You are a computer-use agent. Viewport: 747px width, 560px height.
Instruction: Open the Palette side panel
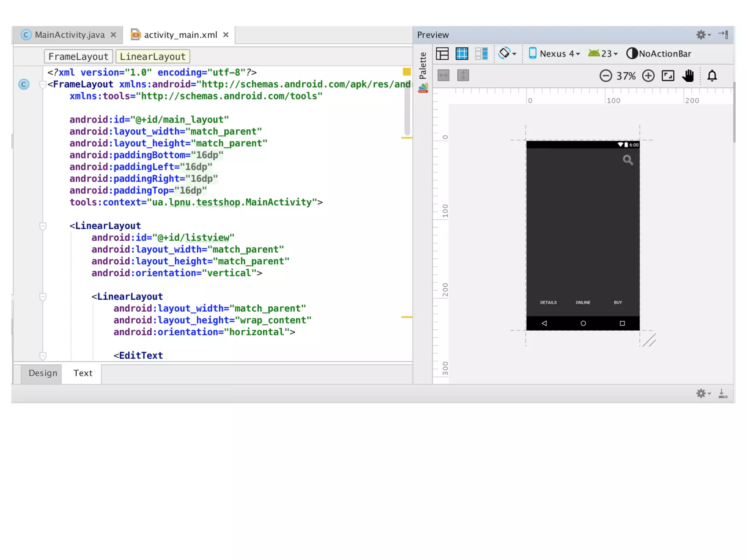click(423, 66)
